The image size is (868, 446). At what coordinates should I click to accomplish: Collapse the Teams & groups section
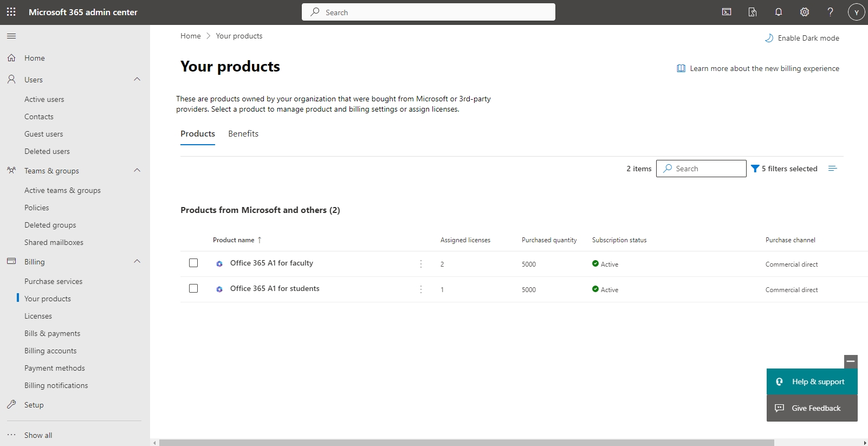[x=137, y=171]
